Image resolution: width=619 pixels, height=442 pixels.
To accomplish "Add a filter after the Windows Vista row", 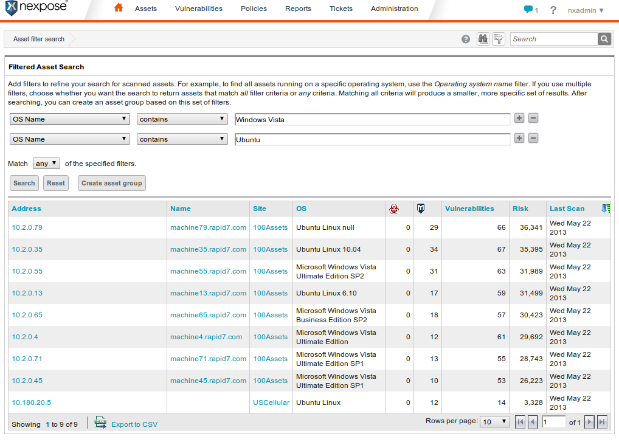I will coord(519,118).
